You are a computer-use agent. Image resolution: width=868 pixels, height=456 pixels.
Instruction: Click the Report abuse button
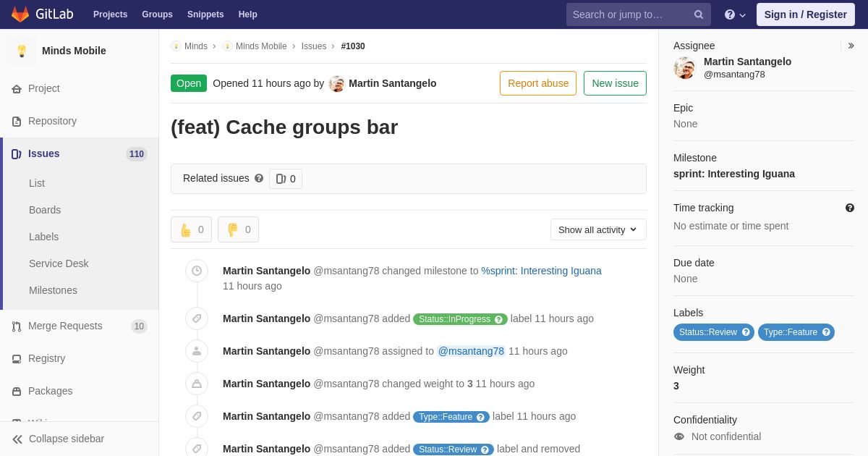538,83
